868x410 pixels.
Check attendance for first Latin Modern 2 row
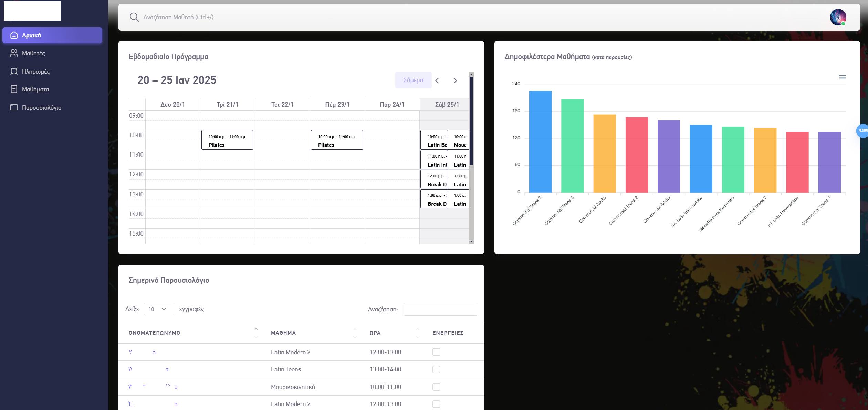click(436, 352)
